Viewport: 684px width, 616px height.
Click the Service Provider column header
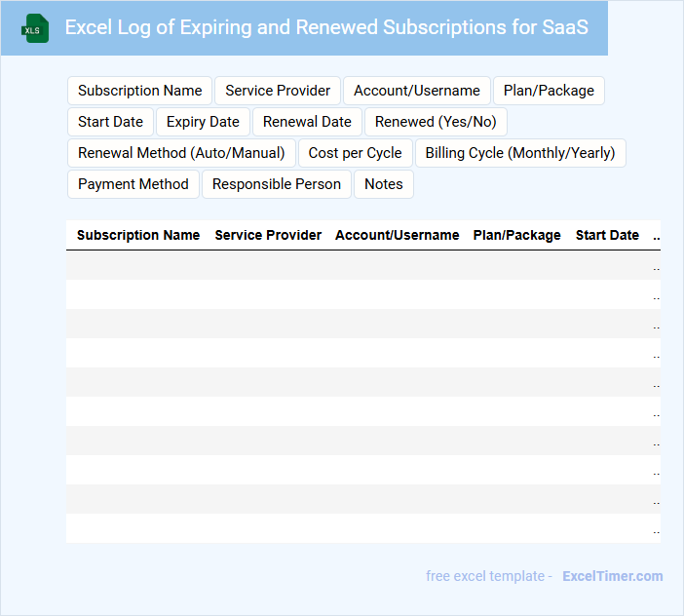pos(268,235)
